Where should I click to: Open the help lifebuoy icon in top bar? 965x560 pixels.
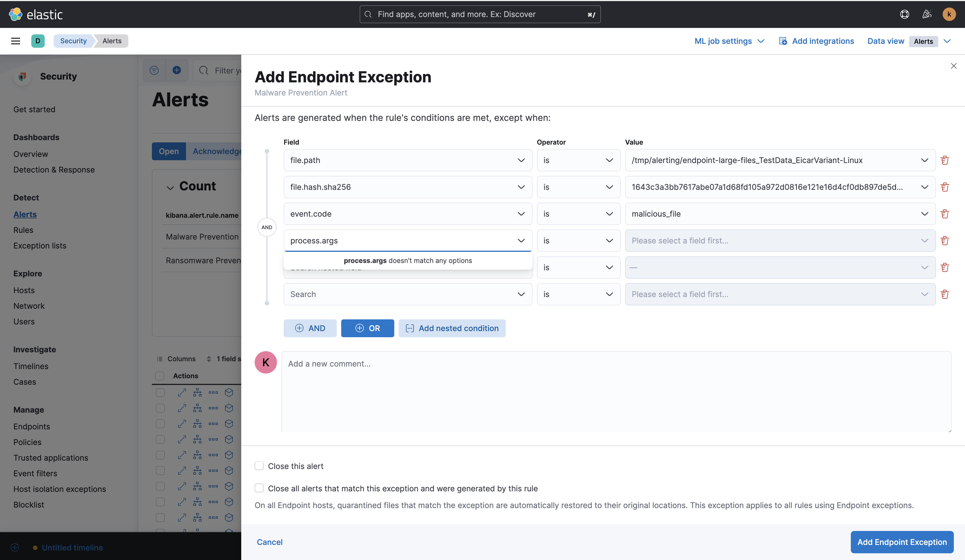[x=904, y=14]
